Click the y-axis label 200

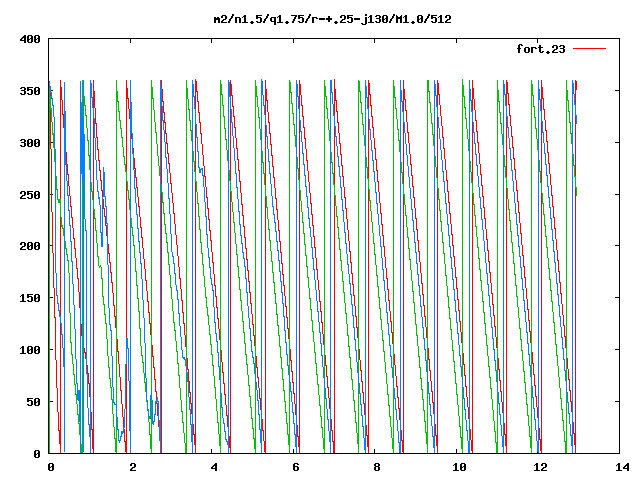pos(30,246)
